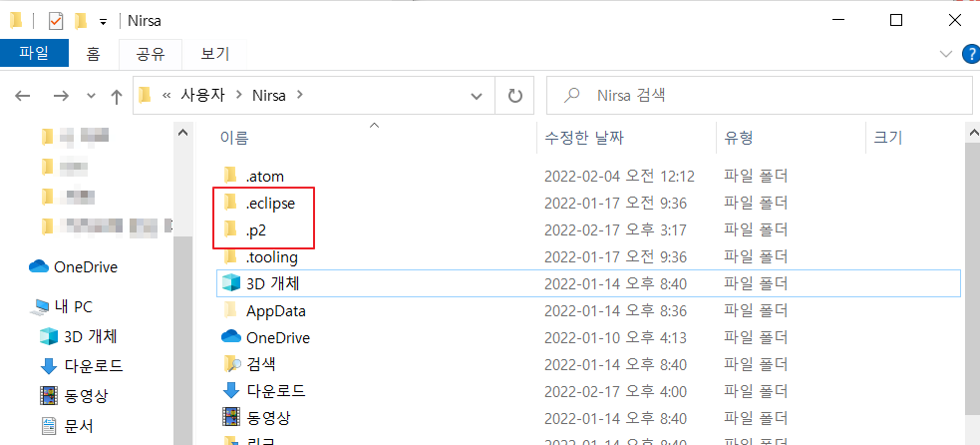This screenshot has width=980, height=445.
Task: Click the Nirsa 검색 search field
Action: point(760,96)
